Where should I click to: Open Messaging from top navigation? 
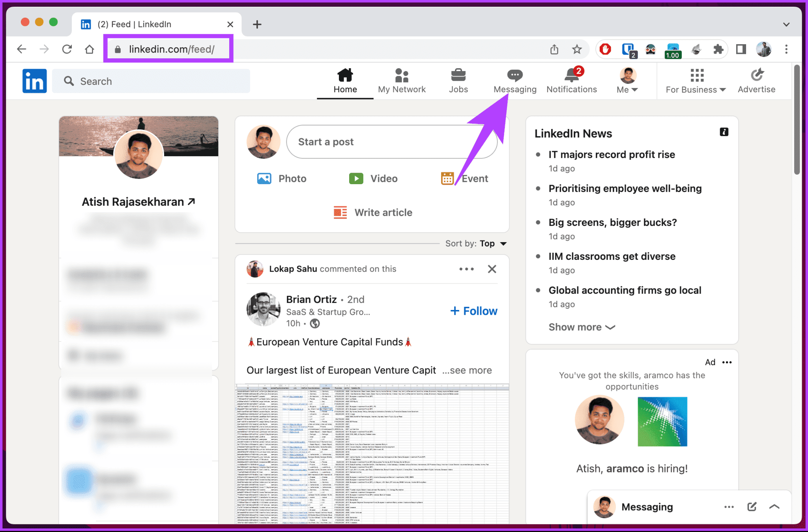[x=515, y=81]
